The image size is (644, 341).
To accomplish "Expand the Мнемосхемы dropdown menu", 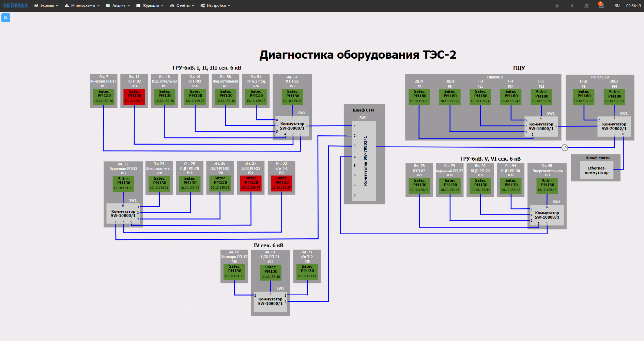I will point(82,5).
